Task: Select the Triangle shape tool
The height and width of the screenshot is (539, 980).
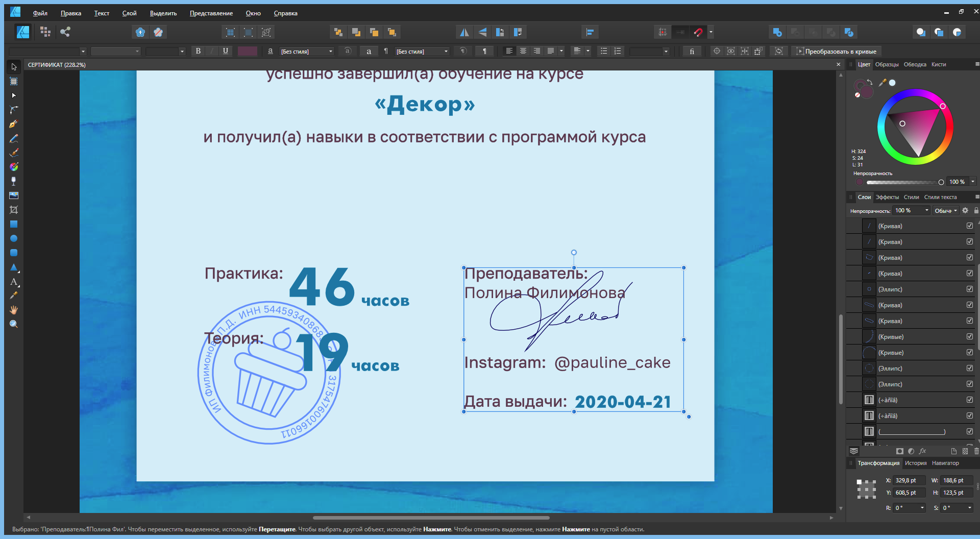Action: 14,267
